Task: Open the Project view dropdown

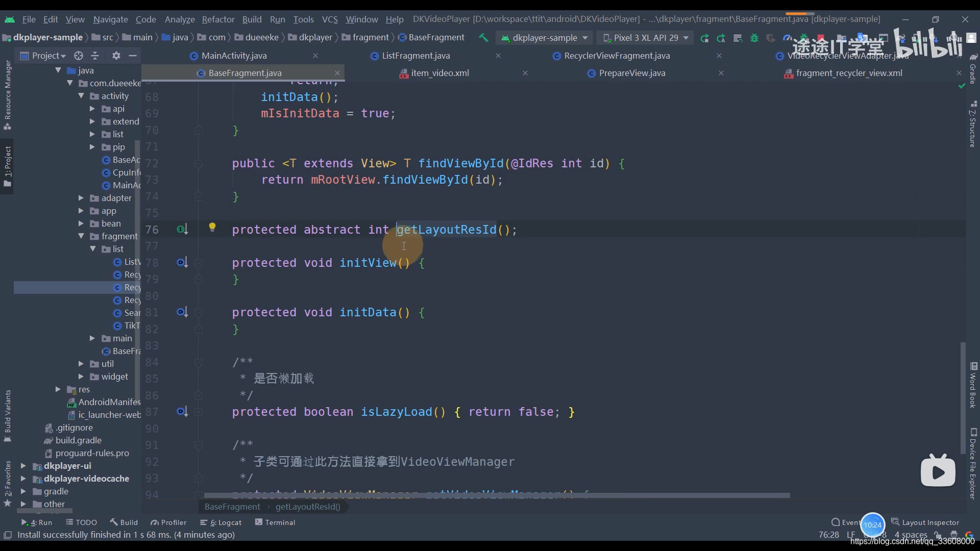Action: (43, 56)
